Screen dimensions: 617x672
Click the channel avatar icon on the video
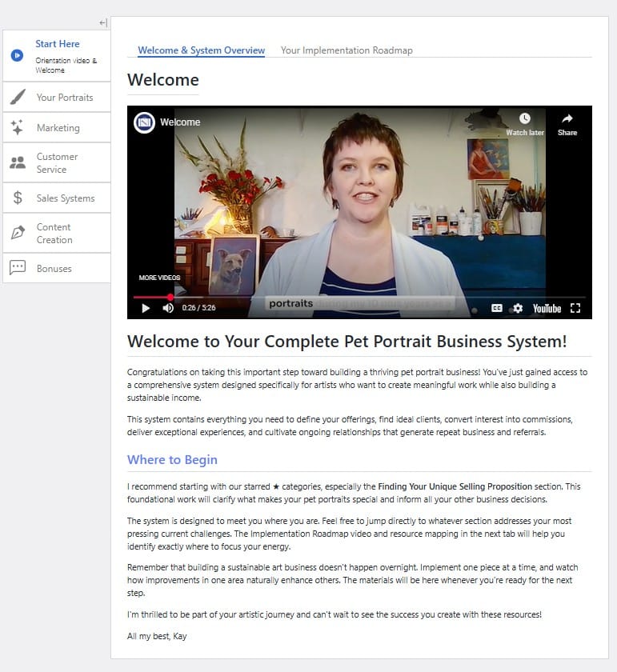coord(144,122)
